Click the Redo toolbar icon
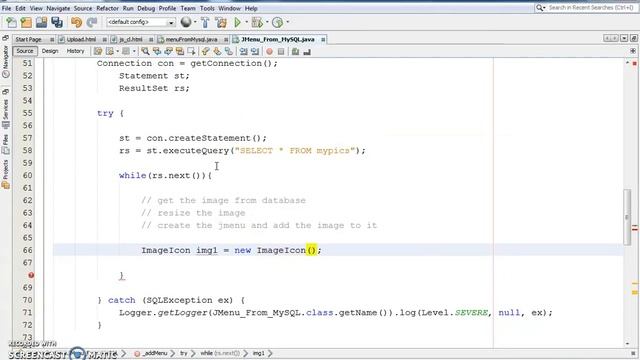The image size is (640, 360). [x=92, y=22]
